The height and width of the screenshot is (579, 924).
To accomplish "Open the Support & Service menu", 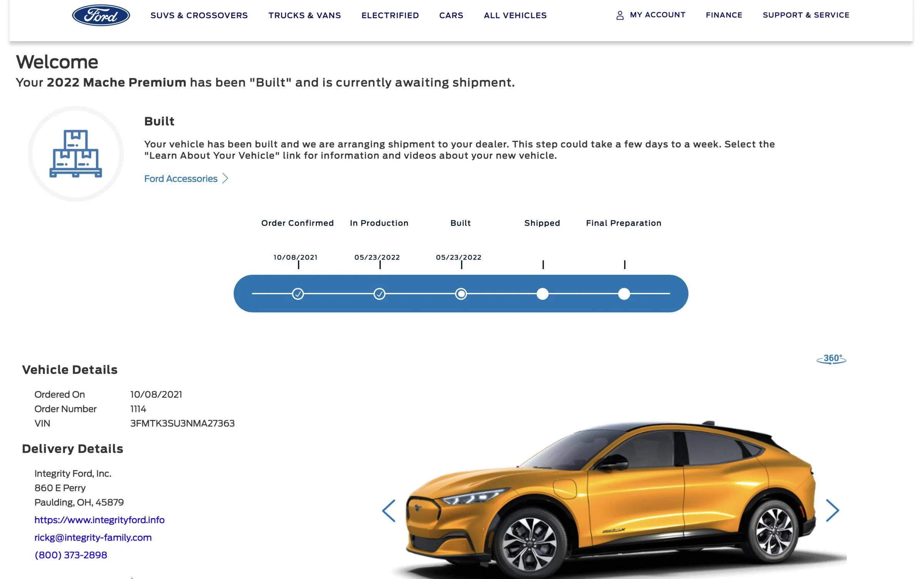I will click(x=806, y=15).
